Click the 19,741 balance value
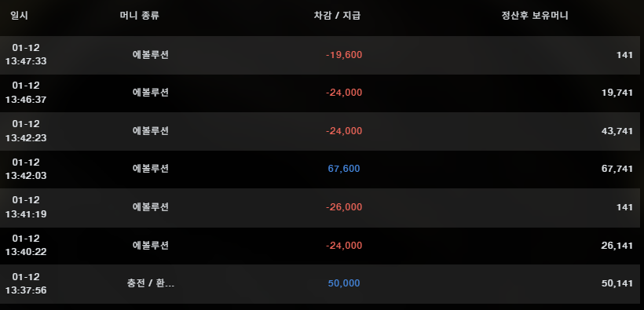The height and width of the screenshot is (310, 644). coord(617,93)
